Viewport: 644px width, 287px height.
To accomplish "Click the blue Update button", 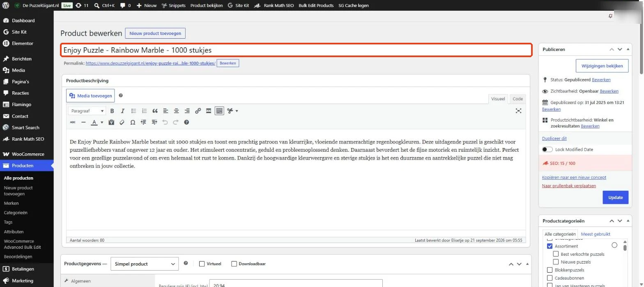I will coord(616,197).
